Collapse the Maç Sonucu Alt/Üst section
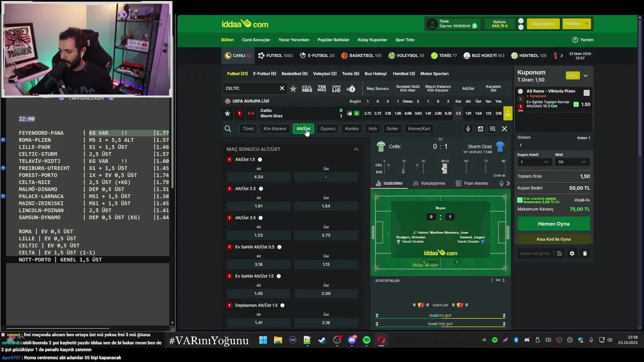The image size is (644, 362). (x=356, y=149)
